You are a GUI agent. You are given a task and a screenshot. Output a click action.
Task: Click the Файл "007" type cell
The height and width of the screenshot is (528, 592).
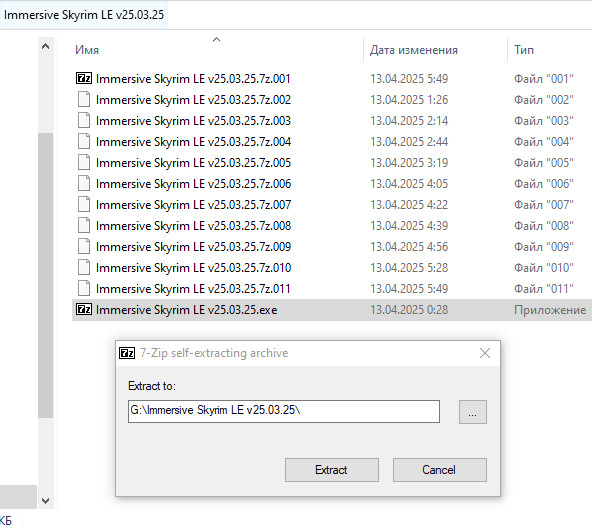click(x=544, y=205)
